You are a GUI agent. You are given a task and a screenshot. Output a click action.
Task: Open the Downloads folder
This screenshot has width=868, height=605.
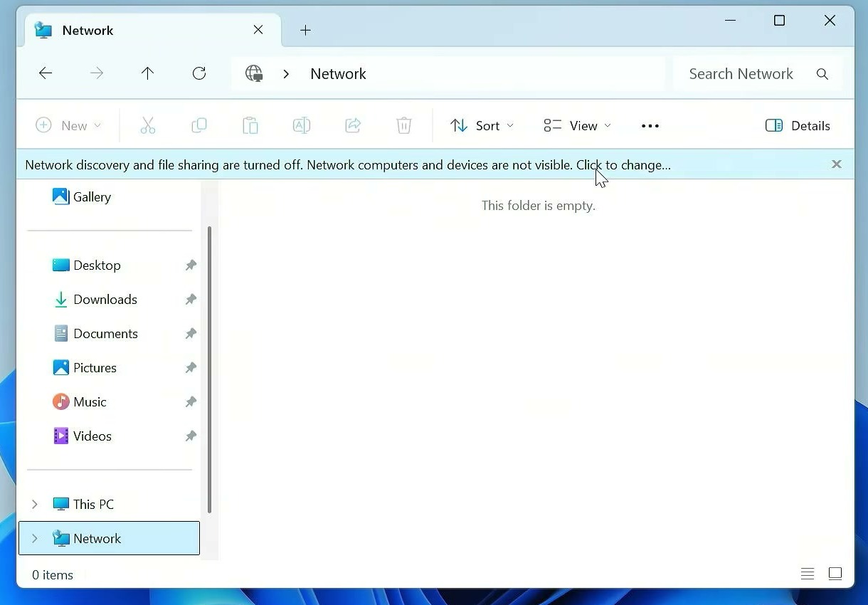(x=95, y=299)
